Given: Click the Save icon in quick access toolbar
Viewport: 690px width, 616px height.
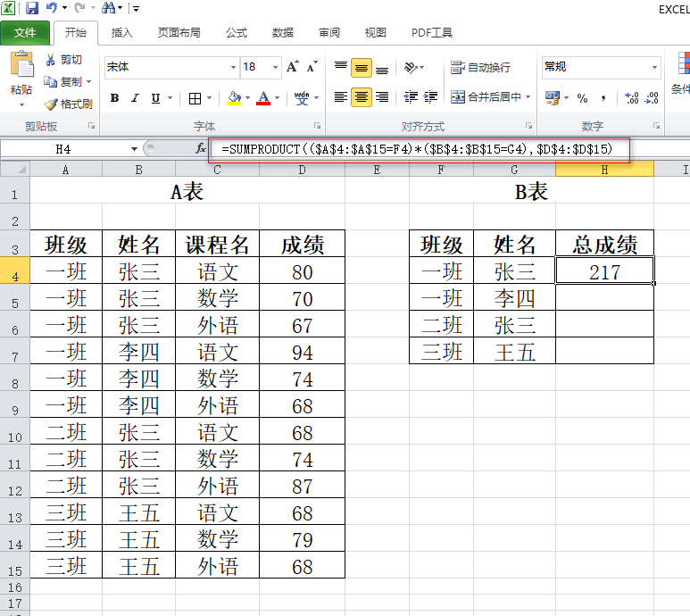Looking at the screenshot, I should point(32,8).
